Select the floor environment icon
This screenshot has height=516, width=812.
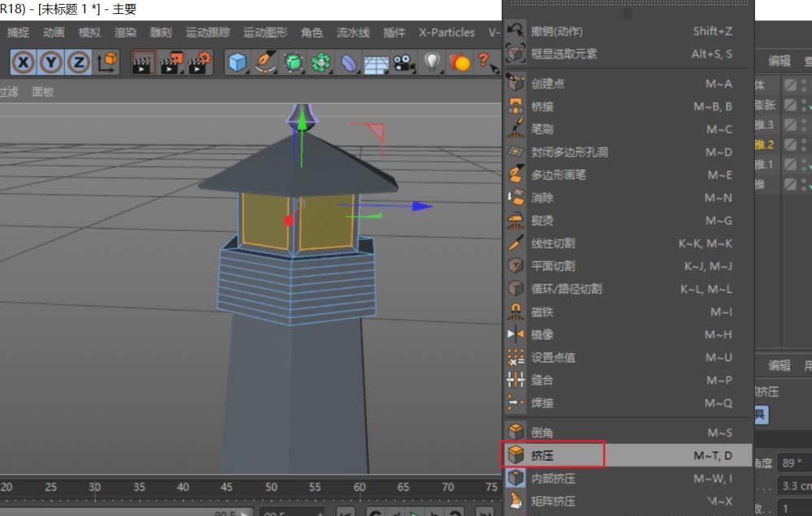(x=376, y=62)
